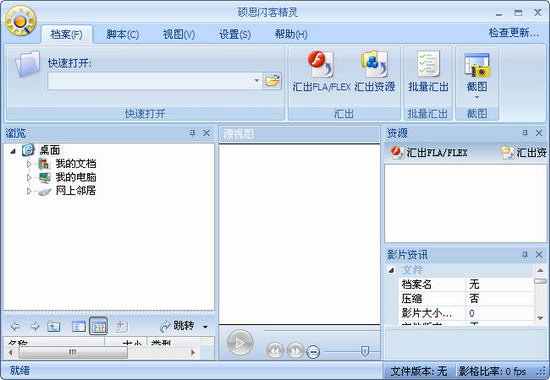This screenshot has height=380, width=550.
Task: Select the 设置(S) tab
Action: (x=235, y=34)
